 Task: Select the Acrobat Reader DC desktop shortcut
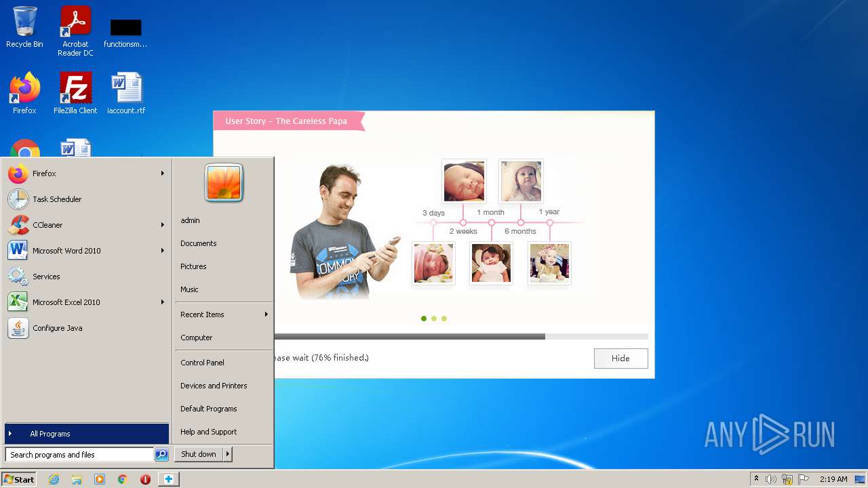pyautogui.click(x=75, y=31)
